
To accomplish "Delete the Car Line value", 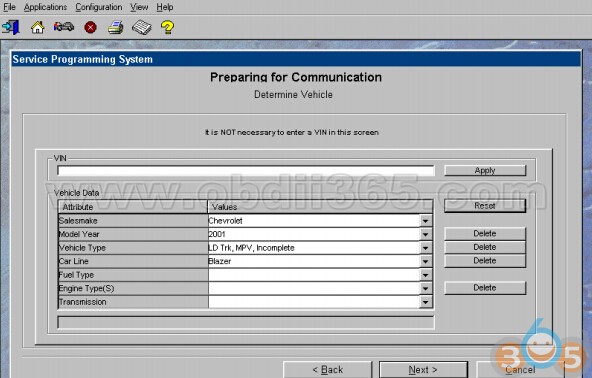I will pyautogui.click(x=485, y=261).
